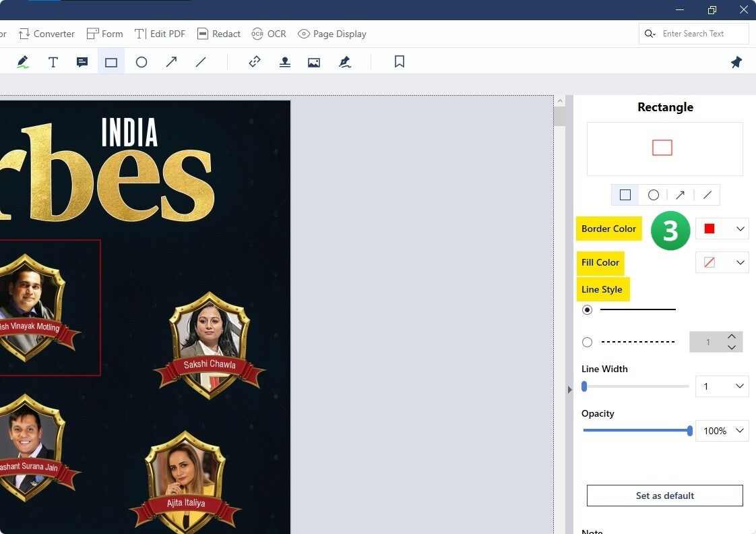Open the Converter tab
The image size is (756, 534).
46,34
